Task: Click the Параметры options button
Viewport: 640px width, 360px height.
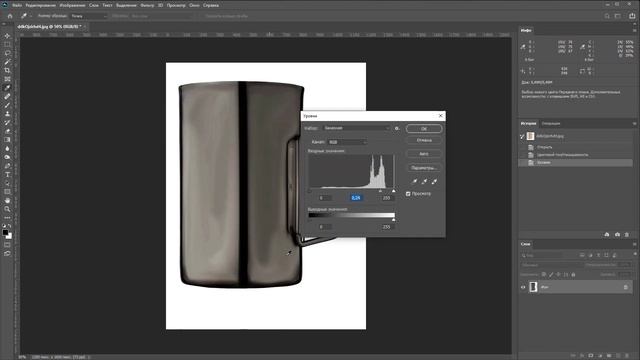Action: pyautogui.click(x=424, y=168)
